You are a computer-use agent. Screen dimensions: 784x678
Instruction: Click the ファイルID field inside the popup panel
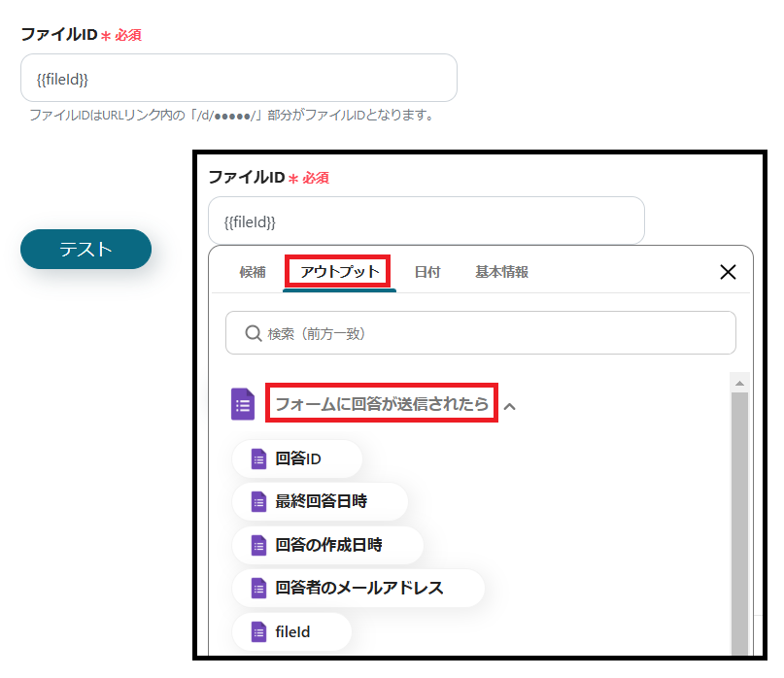(426, 220)
